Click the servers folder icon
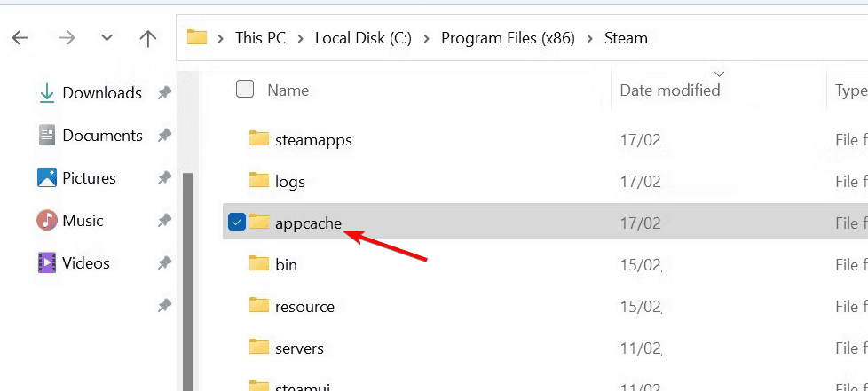The height and width of the screenshot is (391, 868). [258, 347]
